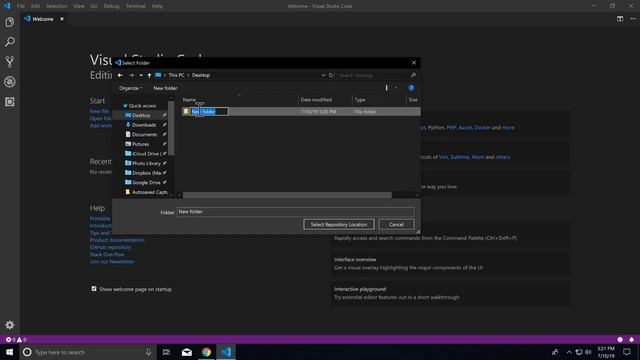Open the Manage gear settings icon

coord(10,325)
